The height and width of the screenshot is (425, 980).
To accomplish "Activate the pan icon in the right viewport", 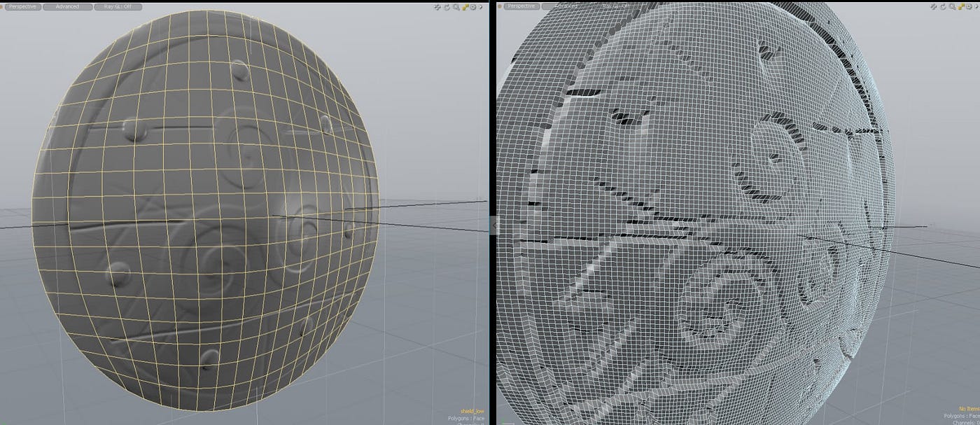I will pyautogui.click(x=933, y=6).
